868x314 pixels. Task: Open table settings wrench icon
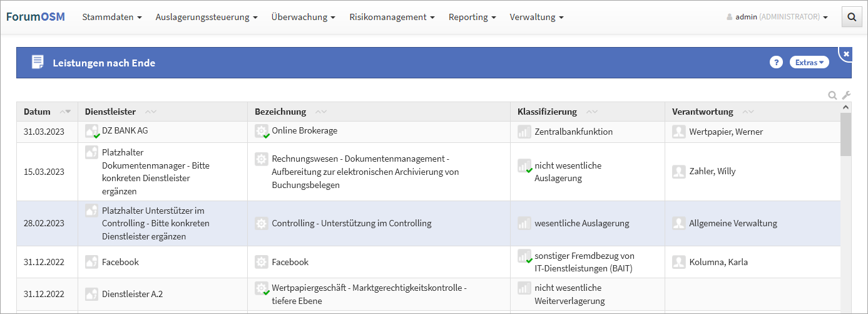pos(846,95)
